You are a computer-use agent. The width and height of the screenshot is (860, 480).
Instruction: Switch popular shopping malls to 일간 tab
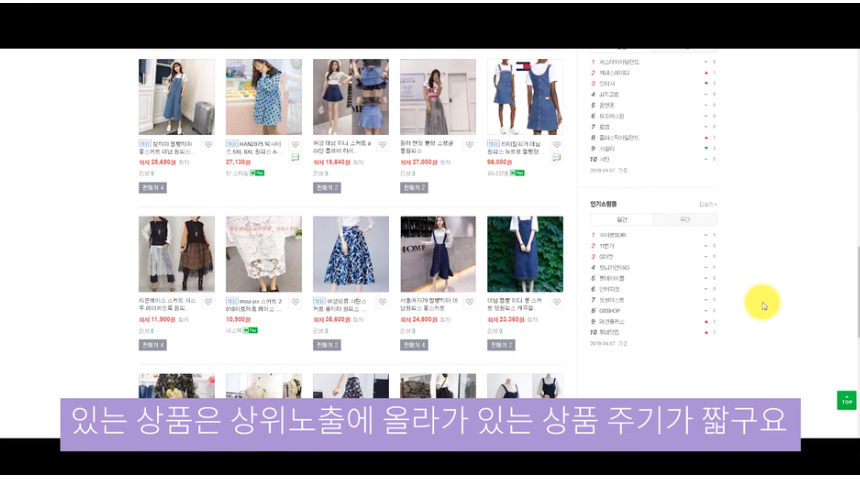621,219
